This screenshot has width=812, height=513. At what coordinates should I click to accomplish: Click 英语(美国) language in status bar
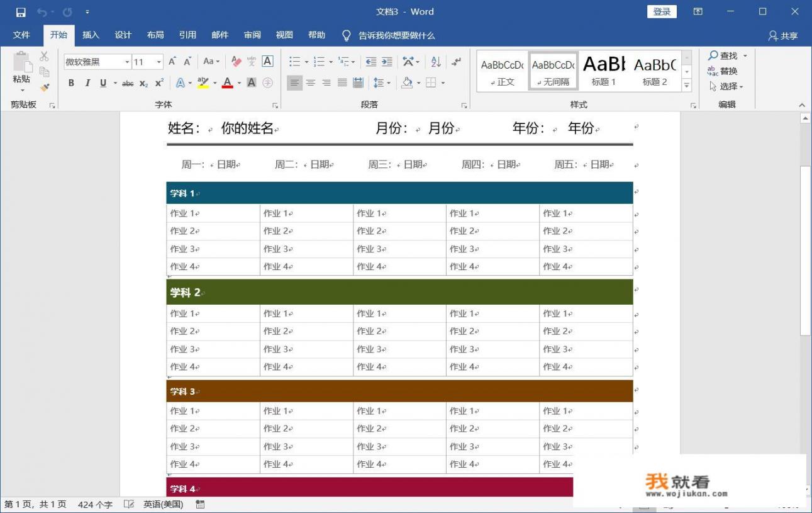pos(163,504)
